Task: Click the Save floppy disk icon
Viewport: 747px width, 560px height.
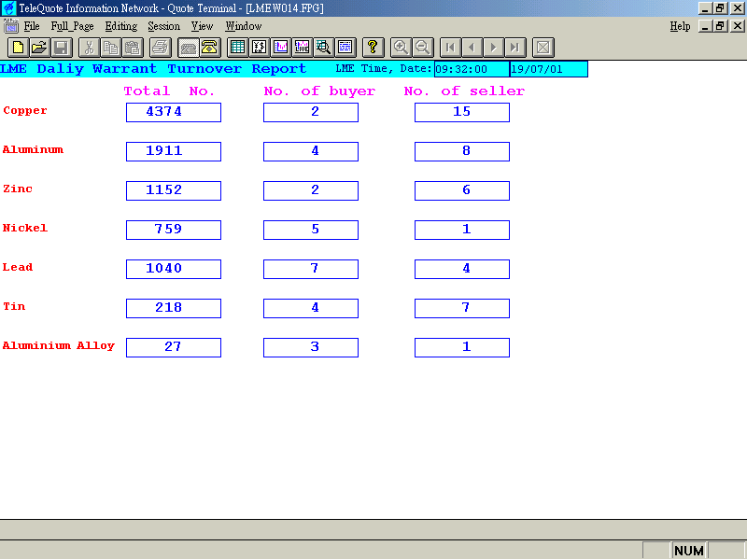Action: click(x=61, y=48)
